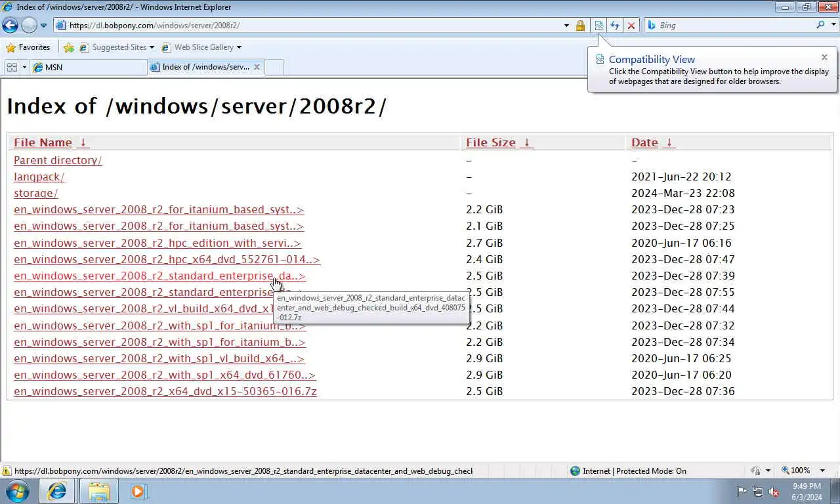Click the 2.7 GiB size cell
This screenshot has width=840, height=504.
coord(484,243)
